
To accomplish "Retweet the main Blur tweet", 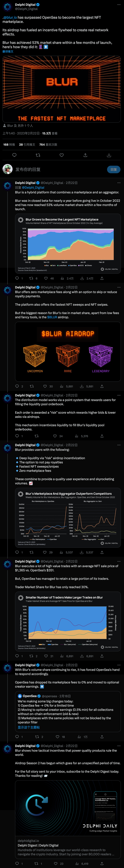I will (x=38, y=155).
